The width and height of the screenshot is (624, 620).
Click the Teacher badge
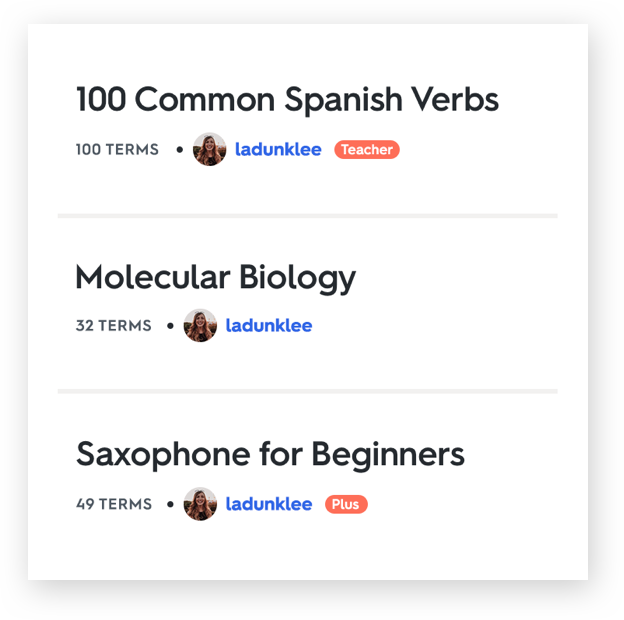coord(367,150)
